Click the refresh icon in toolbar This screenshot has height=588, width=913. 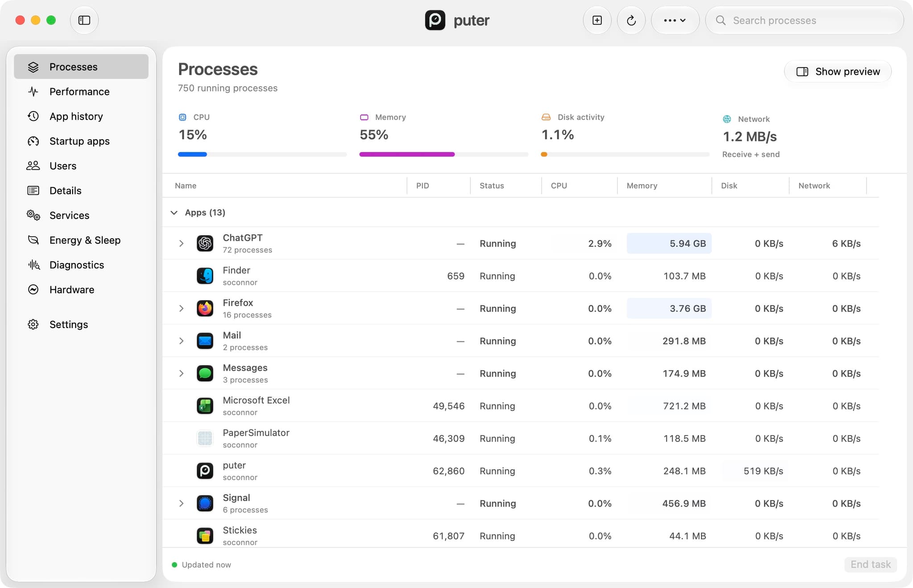coord(631,20)
